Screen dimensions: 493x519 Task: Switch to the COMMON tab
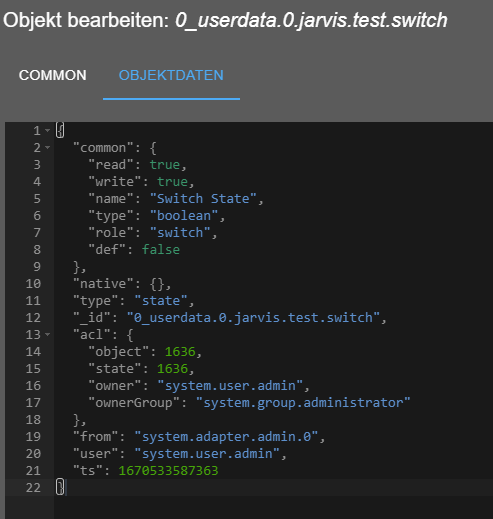click(53, 75)
